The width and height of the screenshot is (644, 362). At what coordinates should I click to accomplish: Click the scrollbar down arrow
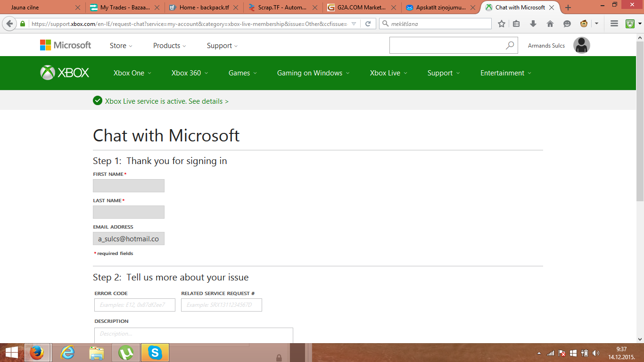click(x=640, y=339)
